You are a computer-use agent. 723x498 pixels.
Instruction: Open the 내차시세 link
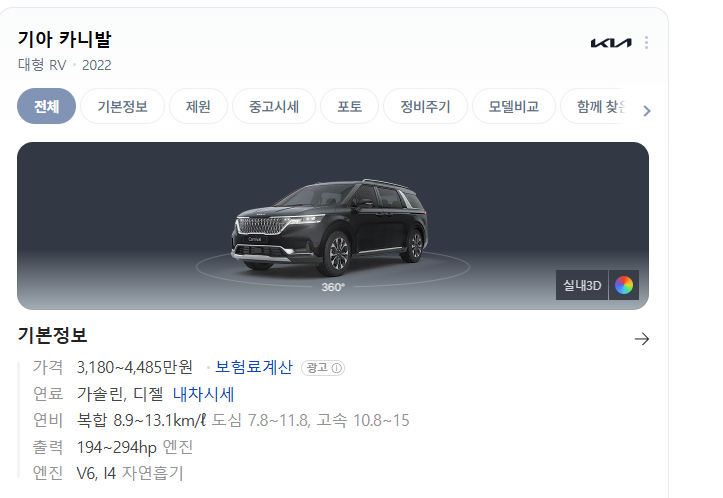tap(203, 394)
